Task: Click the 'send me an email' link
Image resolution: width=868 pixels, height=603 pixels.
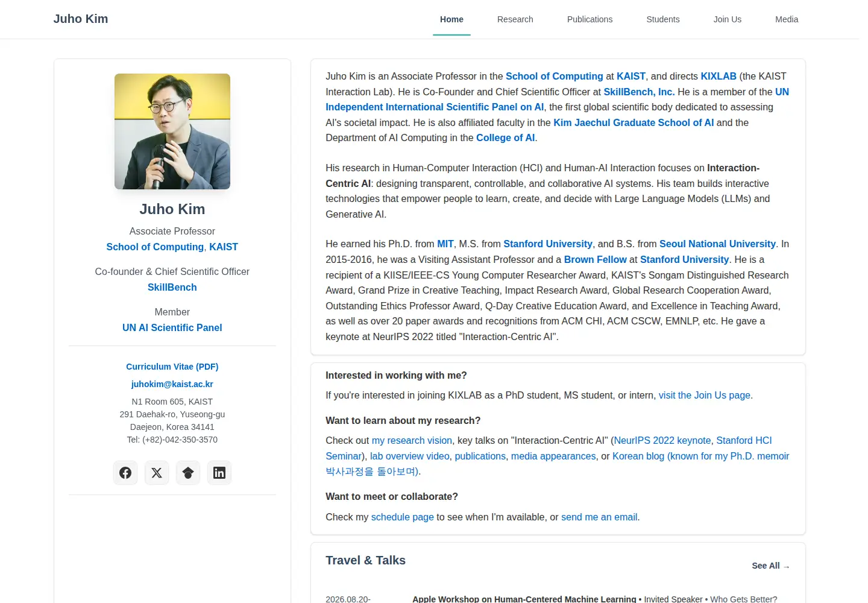Action: pyautogui.click(x=599, y=517)
